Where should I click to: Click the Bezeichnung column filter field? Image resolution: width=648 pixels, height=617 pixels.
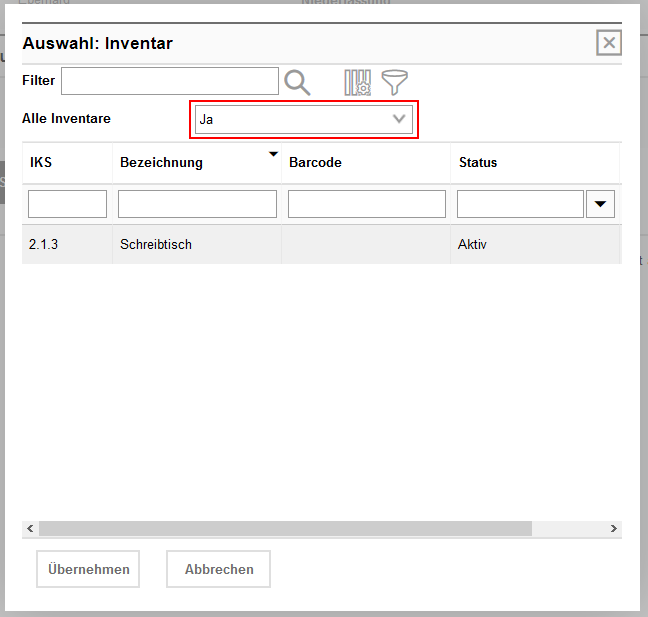tap(197, 204)
